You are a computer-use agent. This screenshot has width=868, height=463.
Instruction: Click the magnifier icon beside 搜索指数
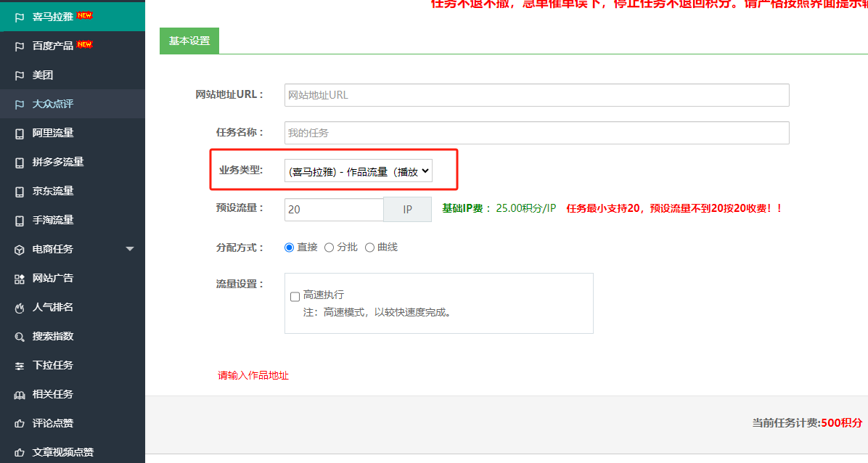pos(20,337)
